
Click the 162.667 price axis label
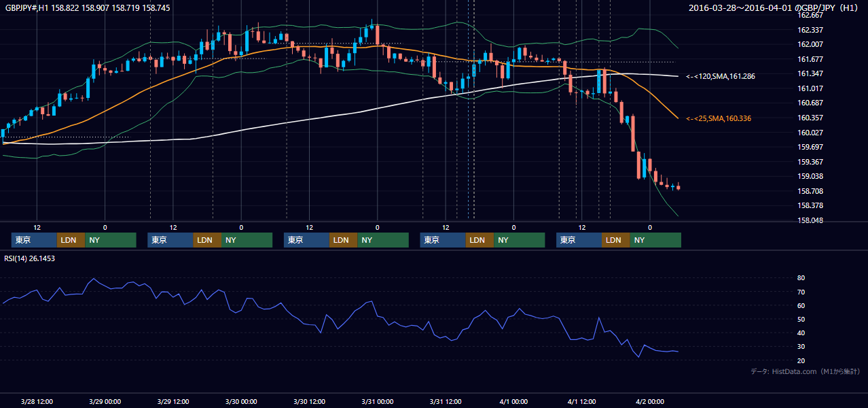point(810,15)
